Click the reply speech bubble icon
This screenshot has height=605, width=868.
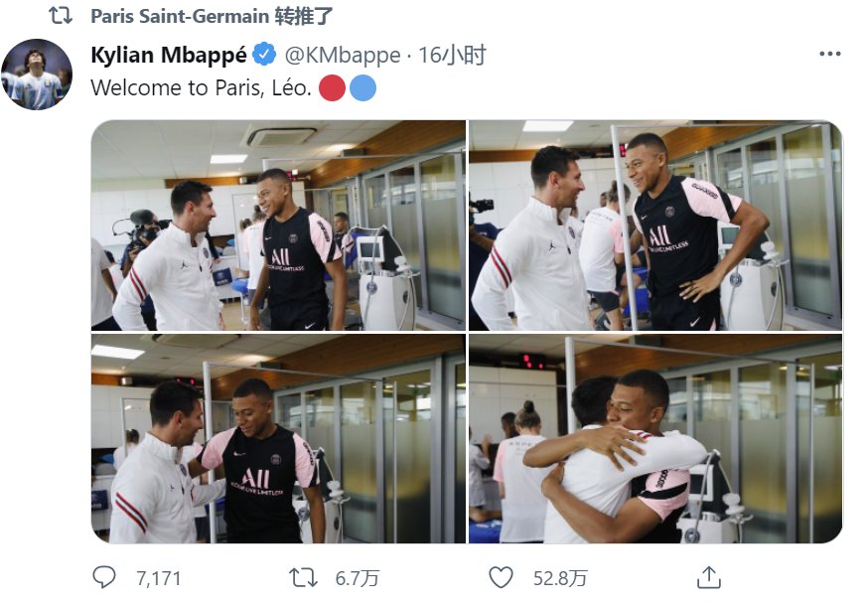tap(104, 577)
